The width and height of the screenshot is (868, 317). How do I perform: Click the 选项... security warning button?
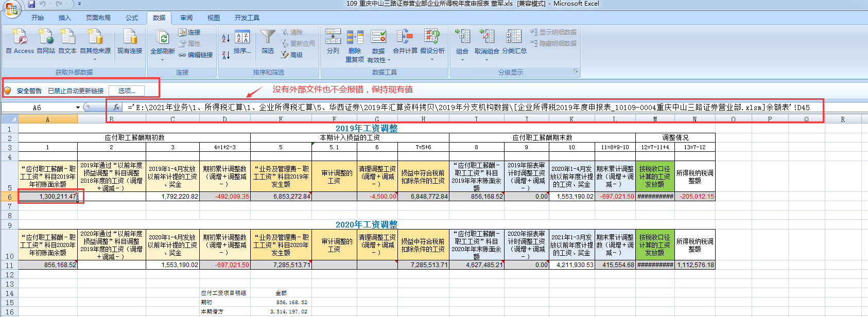pyautogui.click(x=127, y=91)
